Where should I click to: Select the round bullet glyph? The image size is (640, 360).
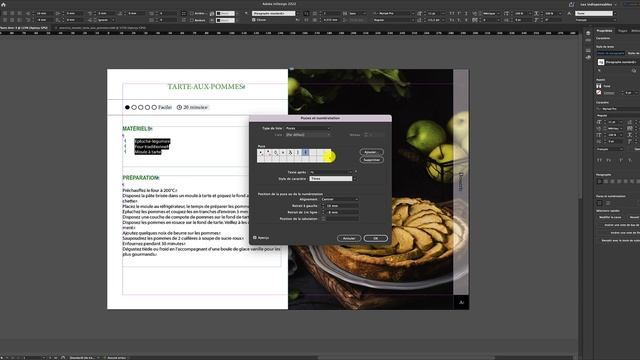click(x=261, y=152)
